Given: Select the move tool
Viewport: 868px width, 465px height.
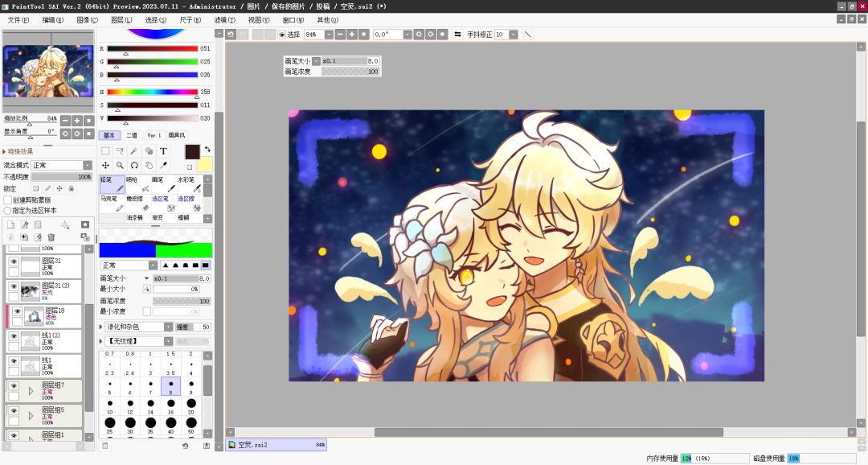Looking at the screenshot, I should (x=105, y=165).
